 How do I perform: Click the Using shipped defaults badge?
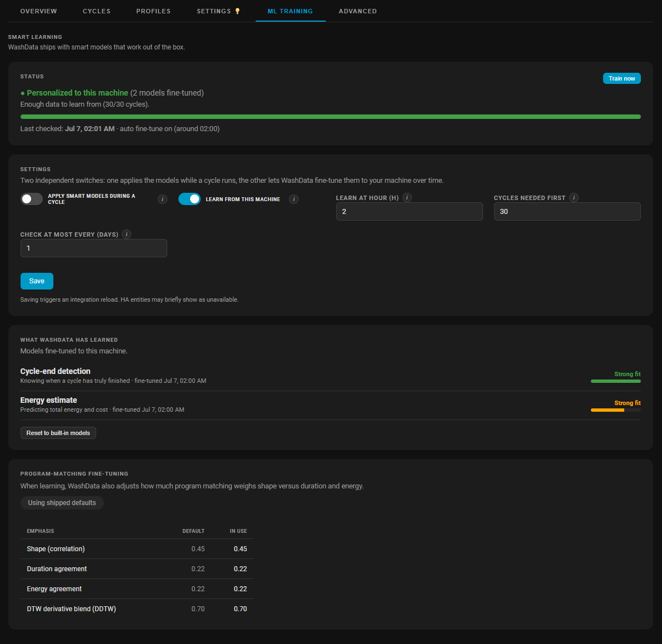pyautogui.click(x=62, y=503)
